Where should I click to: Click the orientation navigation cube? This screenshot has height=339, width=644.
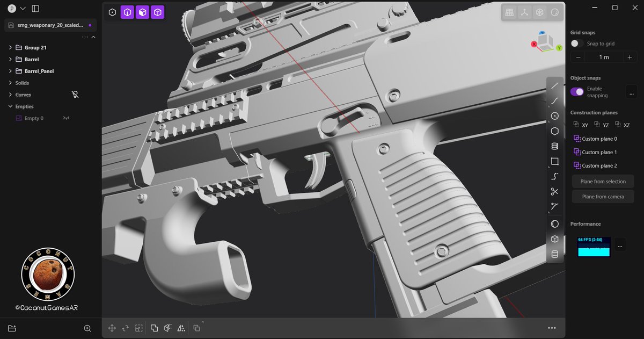546,42
